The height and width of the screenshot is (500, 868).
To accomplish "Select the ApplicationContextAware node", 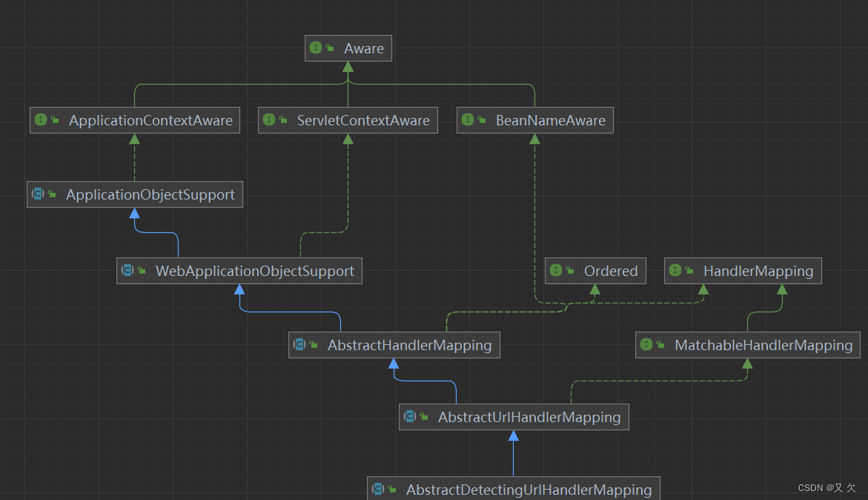I will click(x=134, y=120).
